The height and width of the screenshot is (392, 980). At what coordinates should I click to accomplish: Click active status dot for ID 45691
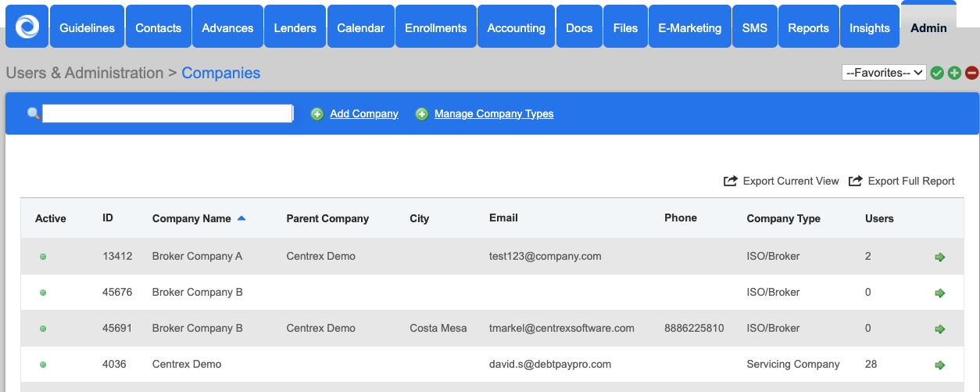[x=43, y=329]
